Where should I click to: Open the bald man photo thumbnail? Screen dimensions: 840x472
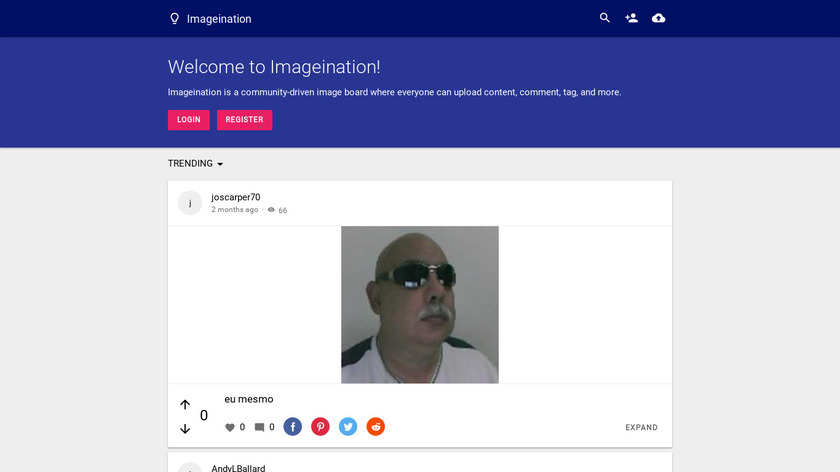click(420, 304)
